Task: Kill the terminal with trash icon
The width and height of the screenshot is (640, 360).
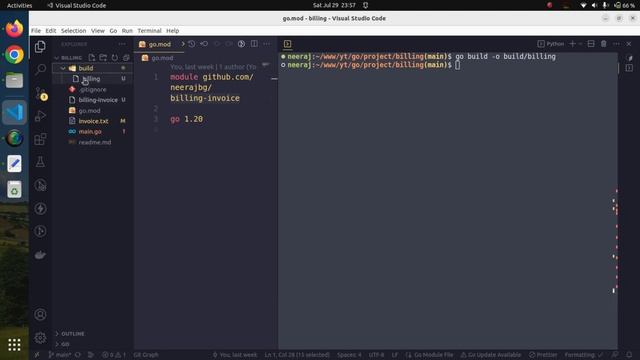Action: [604, 44]
